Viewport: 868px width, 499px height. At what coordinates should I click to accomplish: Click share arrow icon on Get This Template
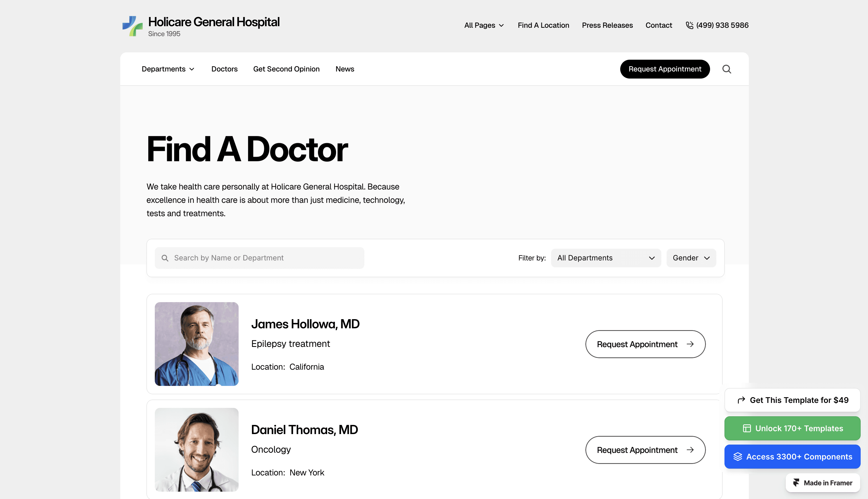[x=741, y=400]
